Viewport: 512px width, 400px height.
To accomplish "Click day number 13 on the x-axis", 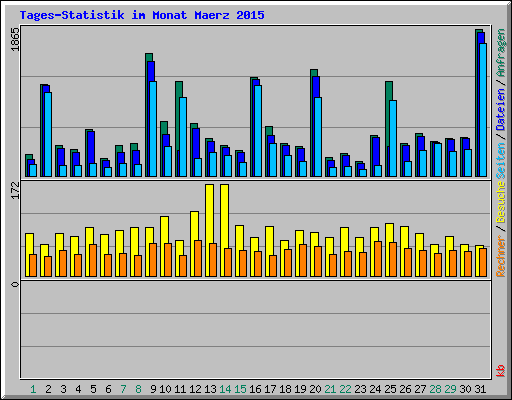I will [x=210, y=389].
